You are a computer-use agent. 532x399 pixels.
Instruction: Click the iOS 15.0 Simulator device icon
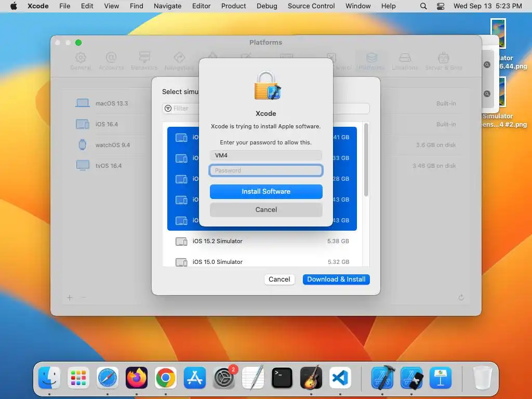point(181,262)
